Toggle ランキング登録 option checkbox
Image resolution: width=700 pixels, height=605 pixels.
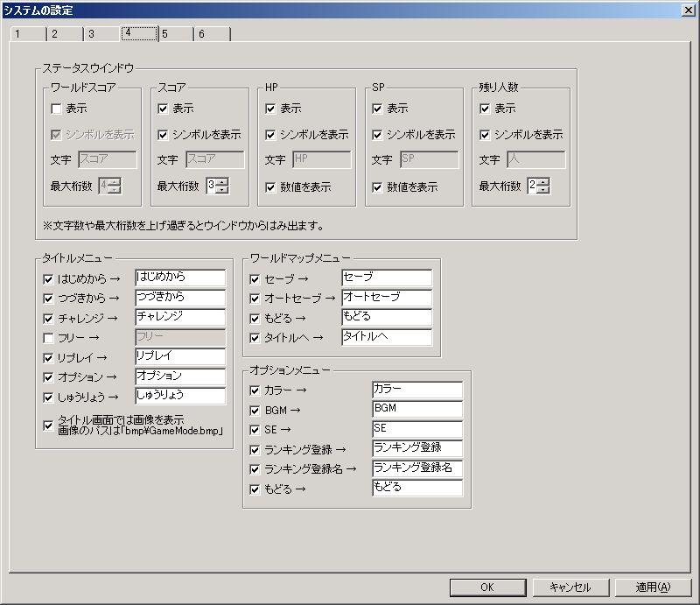click(255, 450)
